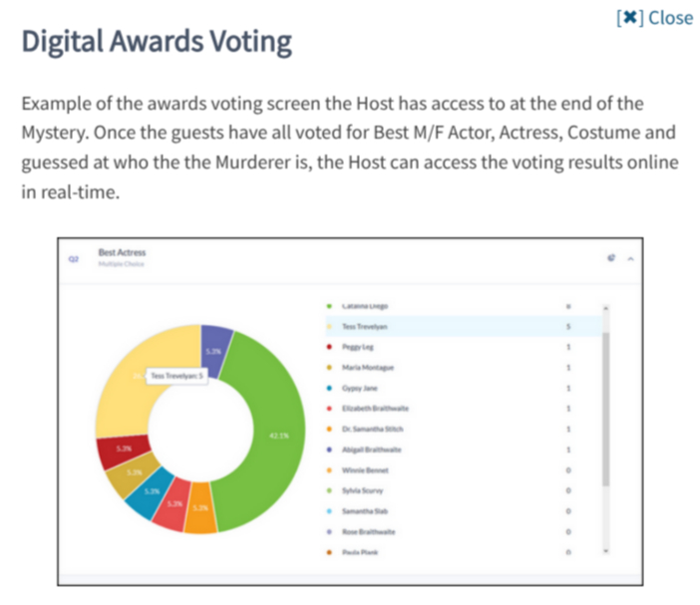700x605 pixels.
Task: Click the orange dot beside Dr. Samantha Stitch
Action: point(329,429)
